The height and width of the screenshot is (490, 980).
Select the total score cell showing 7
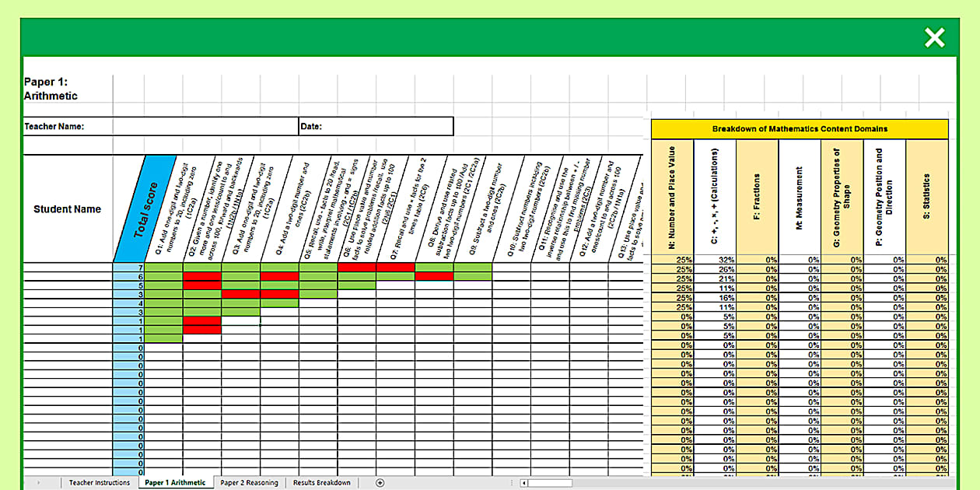click(x=129, y=267)
